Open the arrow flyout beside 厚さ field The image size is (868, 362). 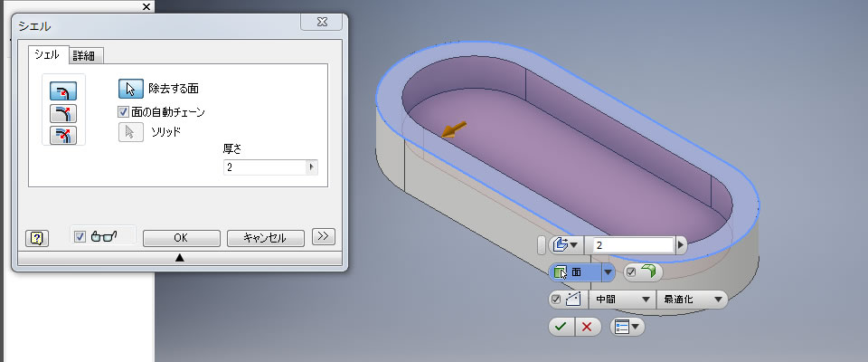coord(312,167)
